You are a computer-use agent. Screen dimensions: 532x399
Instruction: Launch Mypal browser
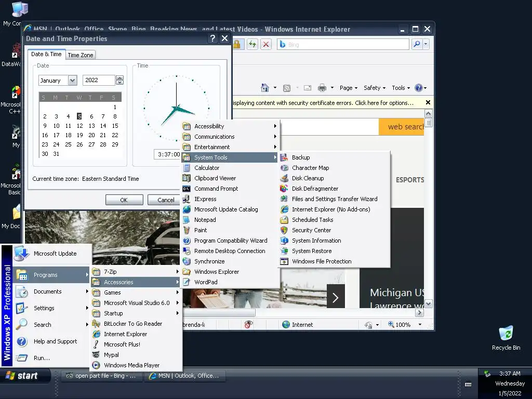click(136, 355)
